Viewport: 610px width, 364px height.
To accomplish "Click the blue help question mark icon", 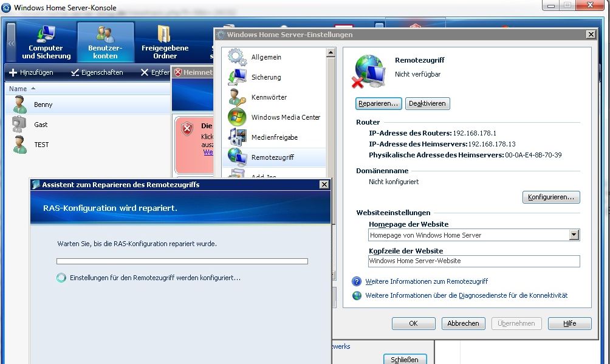I will pos(357,281).
